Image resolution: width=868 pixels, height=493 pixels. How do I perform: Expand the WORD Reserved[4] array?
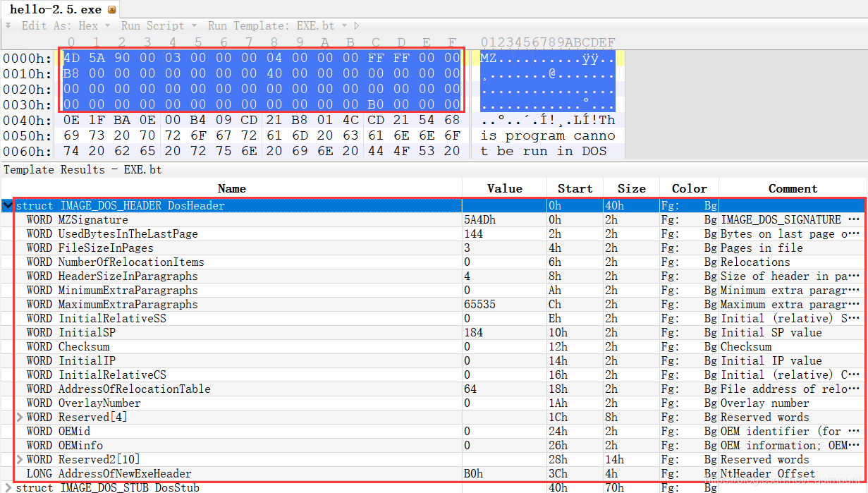tap(20, 418)
